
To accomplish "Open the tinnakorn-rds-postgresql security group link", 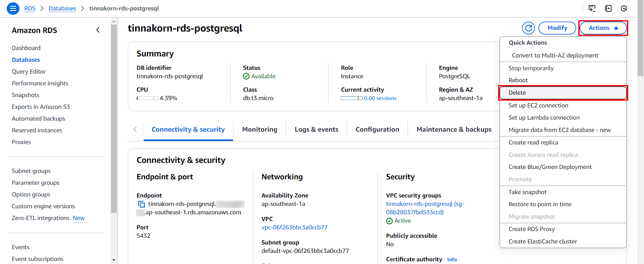I will [425, 208].
